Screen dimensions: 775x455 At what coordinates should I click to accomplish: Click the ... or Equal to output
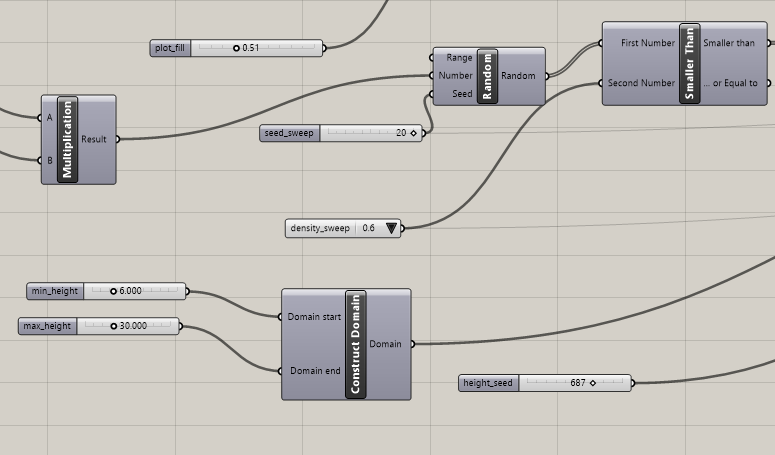point(731,83)
